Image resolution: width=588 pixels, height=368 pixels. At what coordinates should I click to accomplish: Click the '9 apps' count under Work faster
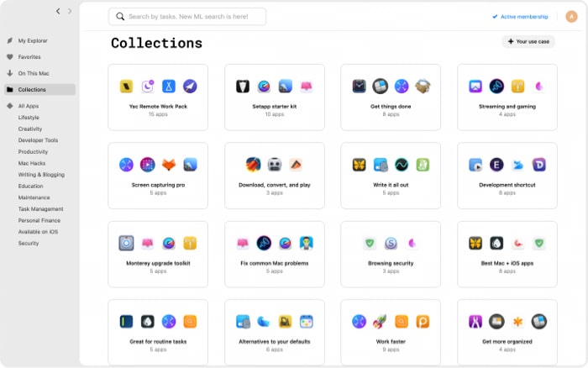click(x=391, y=350)
